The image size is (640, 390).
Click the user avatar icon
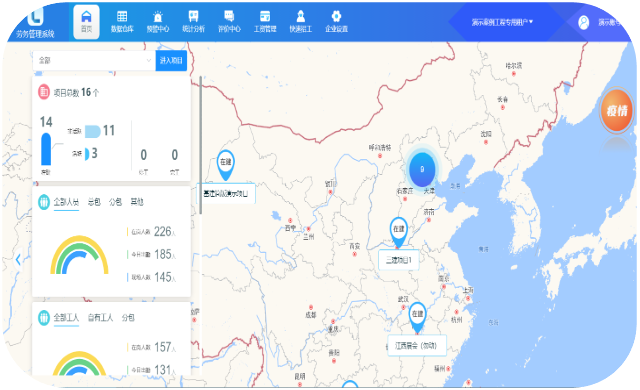pos(584,22)
